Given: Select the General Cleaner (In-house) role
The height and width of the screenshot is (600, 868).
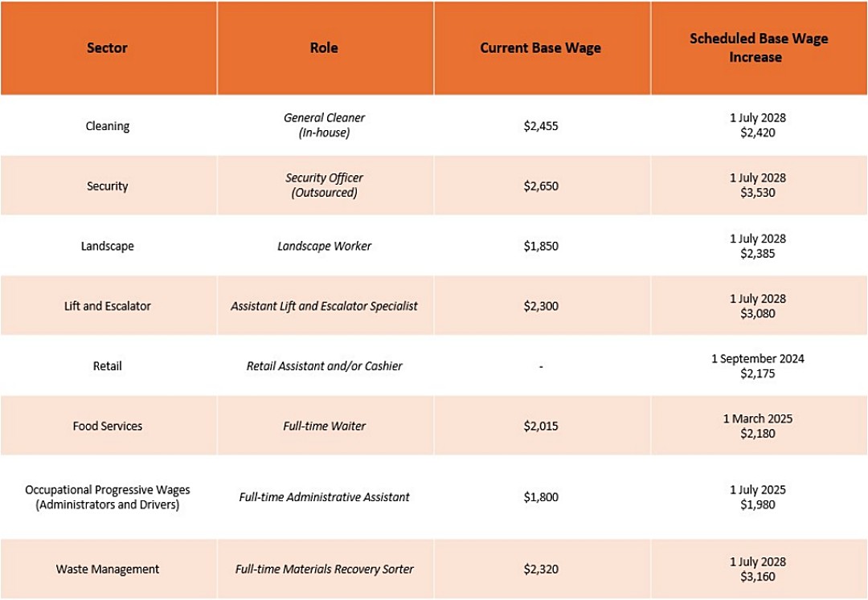Looking at the screenshot, I should 325,125.
